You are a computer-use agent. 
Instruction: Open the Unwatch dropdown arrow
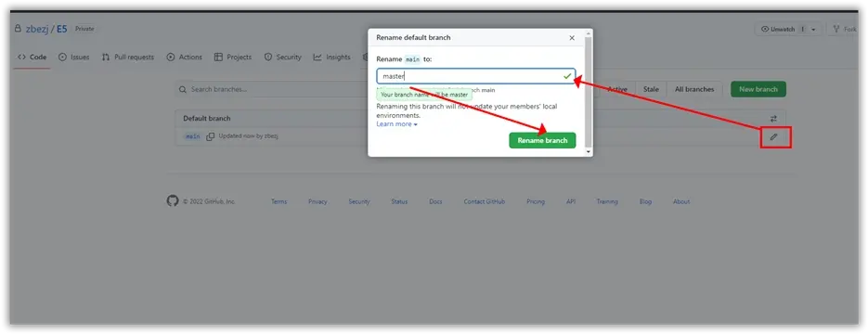[814, 30]
